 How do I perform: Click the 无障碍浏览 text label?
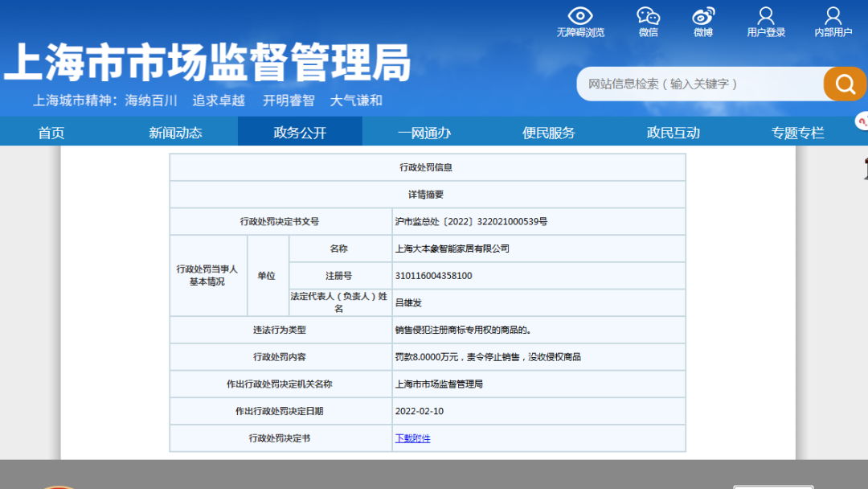[580, 33]
